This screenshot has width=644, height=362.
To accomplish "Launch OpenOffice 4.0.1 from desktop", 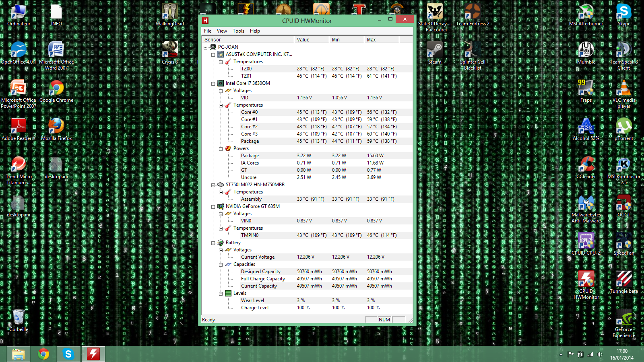I will [19, 53].
